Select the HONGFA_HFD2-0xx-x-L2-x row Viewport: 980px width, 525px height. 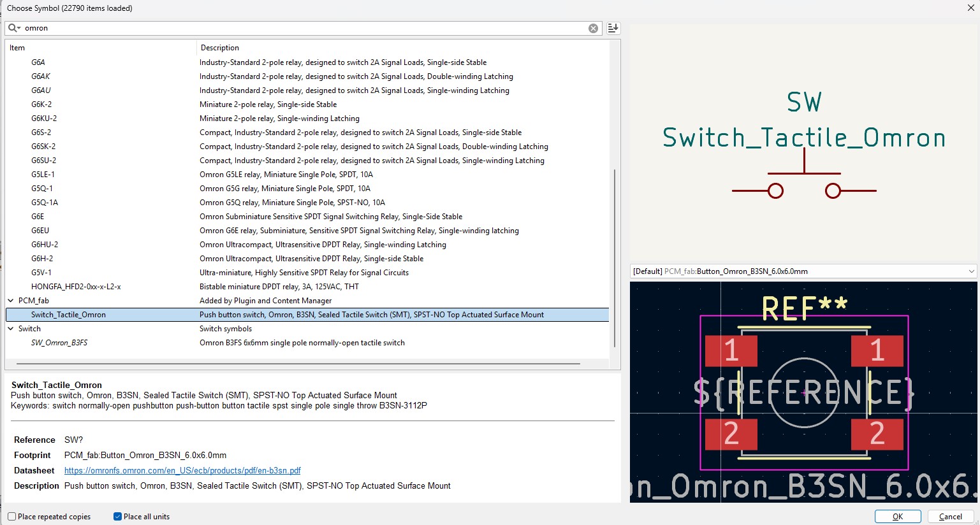click(x=307, y=287)
